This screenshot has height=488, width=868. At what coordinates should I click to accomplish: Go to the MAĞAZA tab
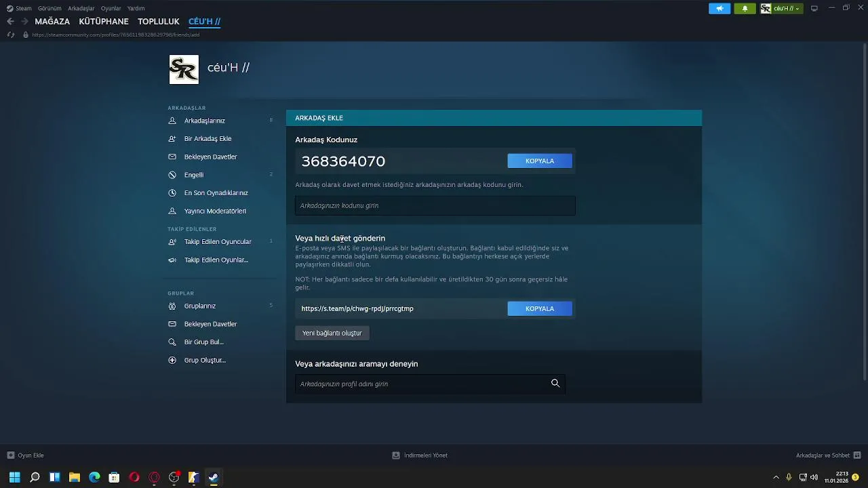coord(52,21)
